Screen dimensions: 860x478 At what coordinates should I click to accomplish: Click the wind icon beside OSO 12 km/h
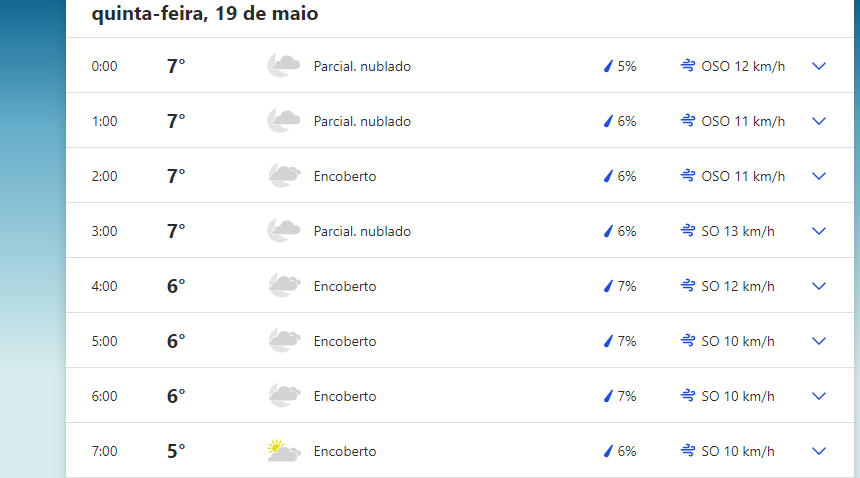click(688, 66)
